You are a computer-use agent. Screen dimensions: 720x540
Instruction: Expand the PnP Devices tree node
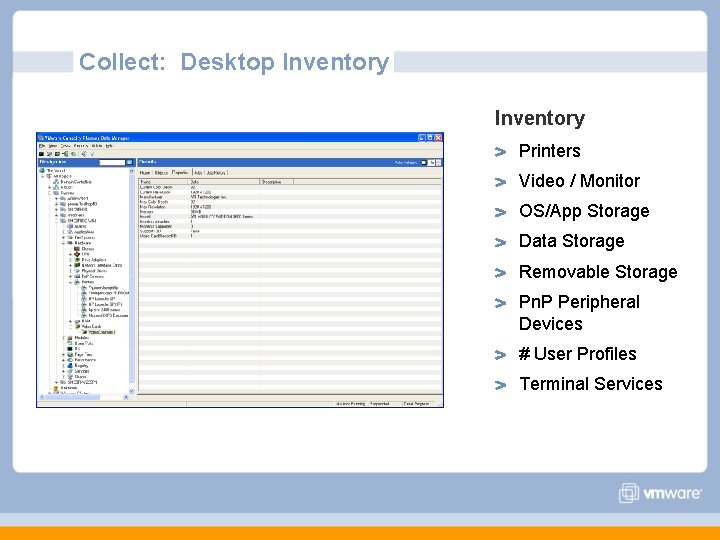(70, 276)
